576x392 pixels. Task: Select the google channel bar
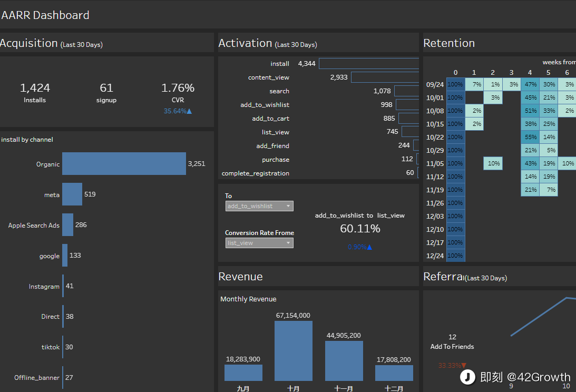[x=65, y=256]
